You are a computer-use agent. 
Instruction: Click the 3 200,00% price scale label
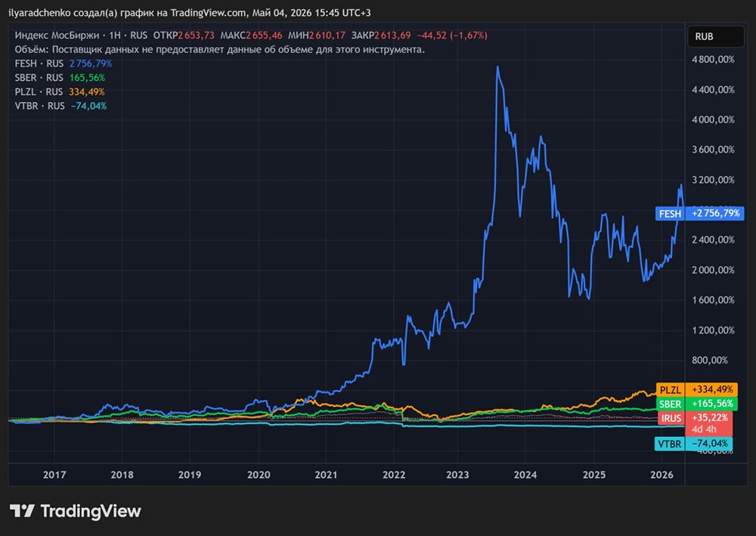(x=713, y=180)
